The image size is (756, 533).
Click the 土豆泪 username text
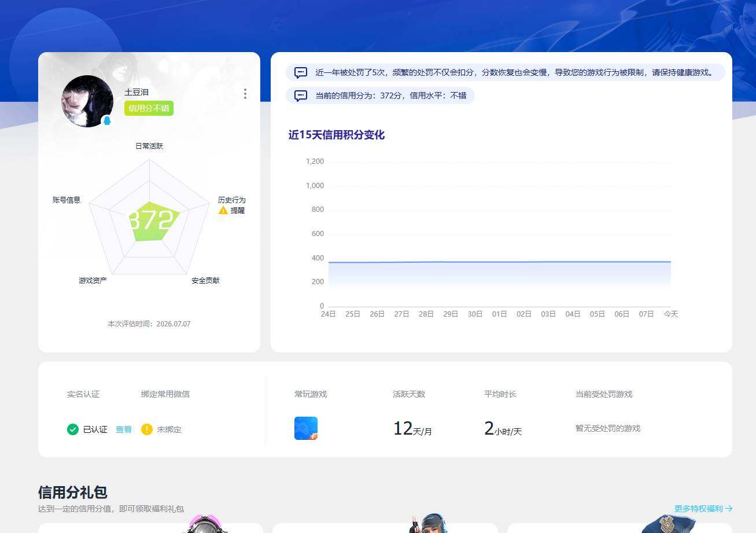coord(137,93)
